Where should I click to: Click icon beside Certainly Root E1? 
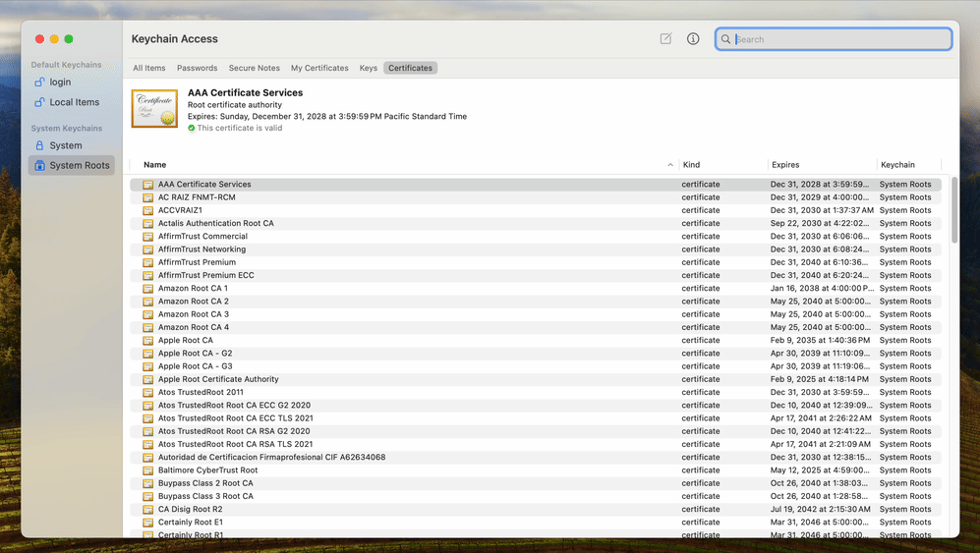(147, 523)
